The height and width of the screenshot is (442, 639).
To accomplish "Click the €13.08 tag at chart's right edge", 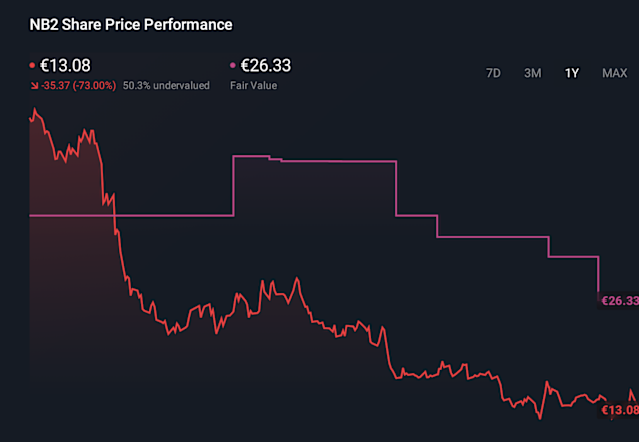I will (x=619, y=410).
